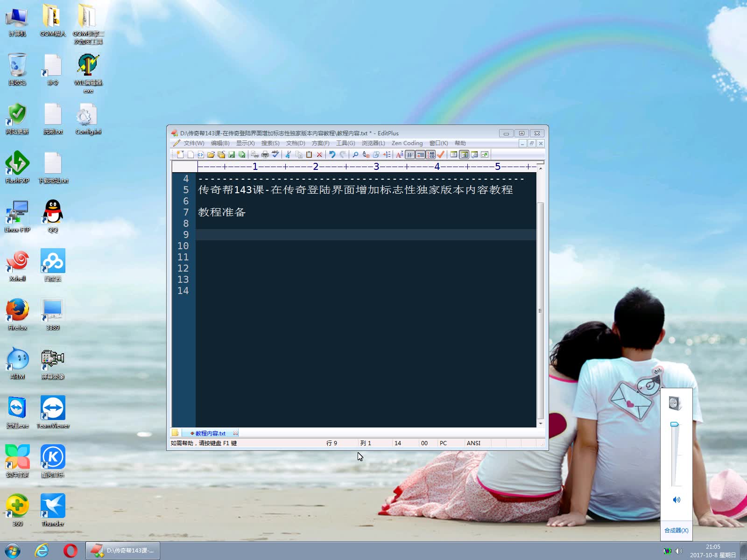The width and height of the screenshot is (747, 560).
Task: Save all documents using the stacked-disks icon
Action: 242,154
